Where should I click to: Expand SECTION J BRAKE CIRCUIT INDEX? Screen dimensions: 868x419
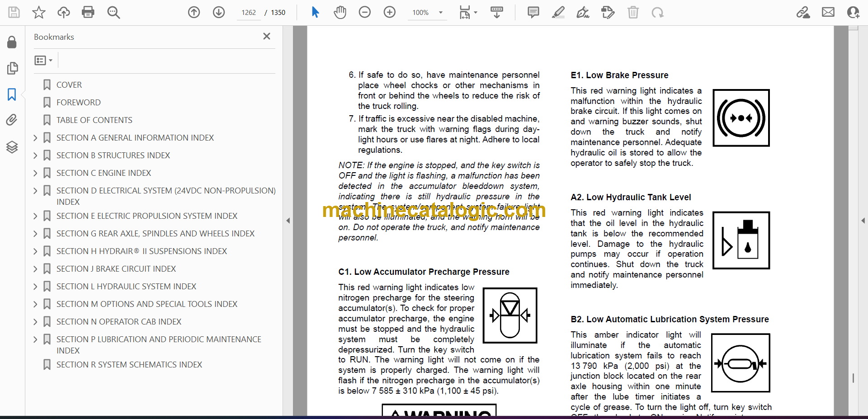click(x=35, y=269)
